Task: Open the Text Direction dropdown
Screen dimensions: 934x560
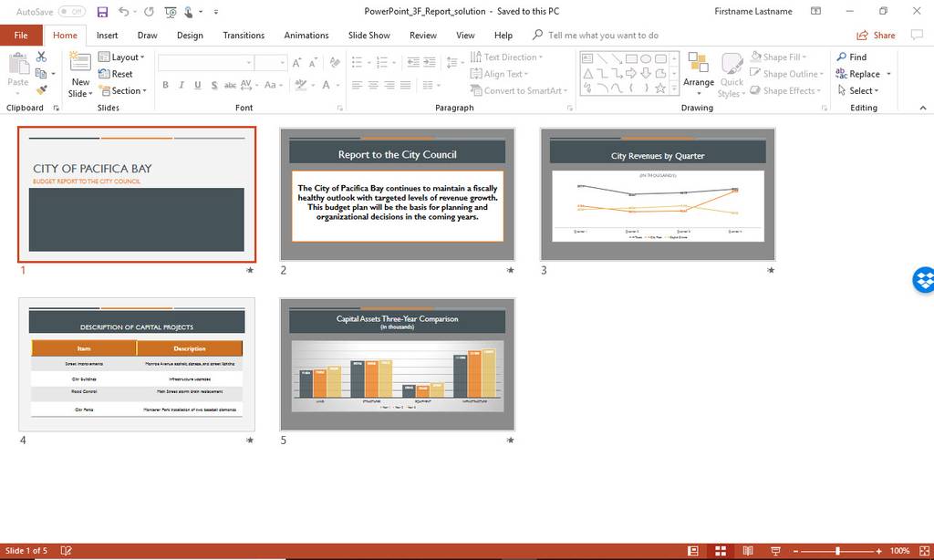Action: 507,57
